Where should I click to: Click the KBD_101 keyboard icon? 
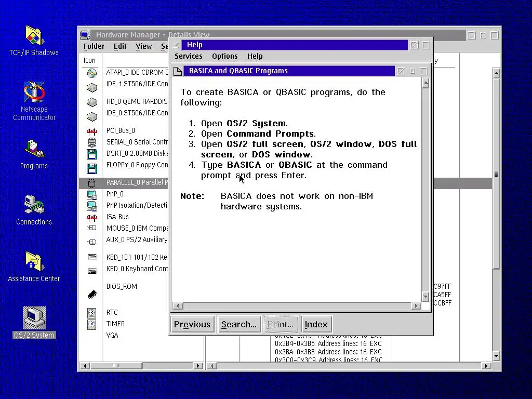point(92,257)
